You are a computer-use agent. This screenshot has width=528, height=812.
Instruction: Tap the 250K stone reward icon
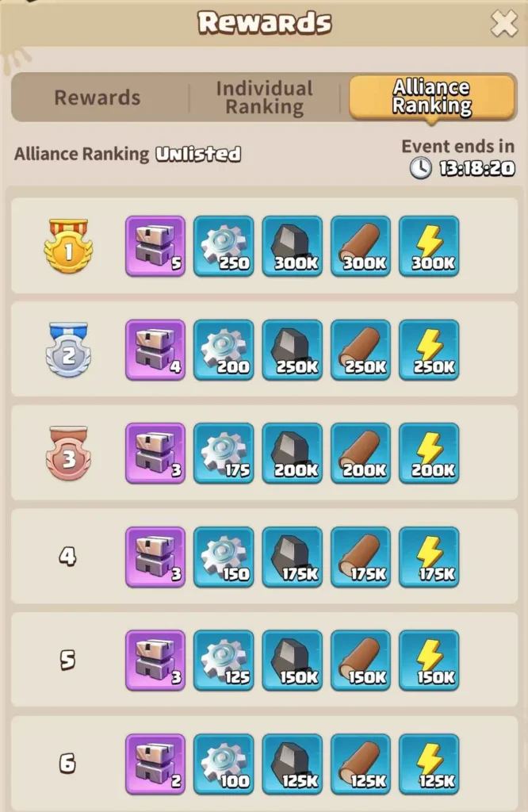click(x=292, y=350)
